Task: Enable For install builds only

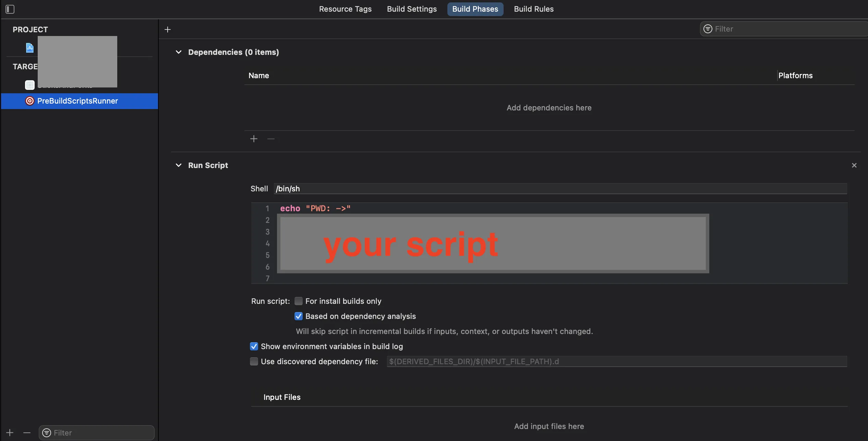Action: tap(299, 301)
